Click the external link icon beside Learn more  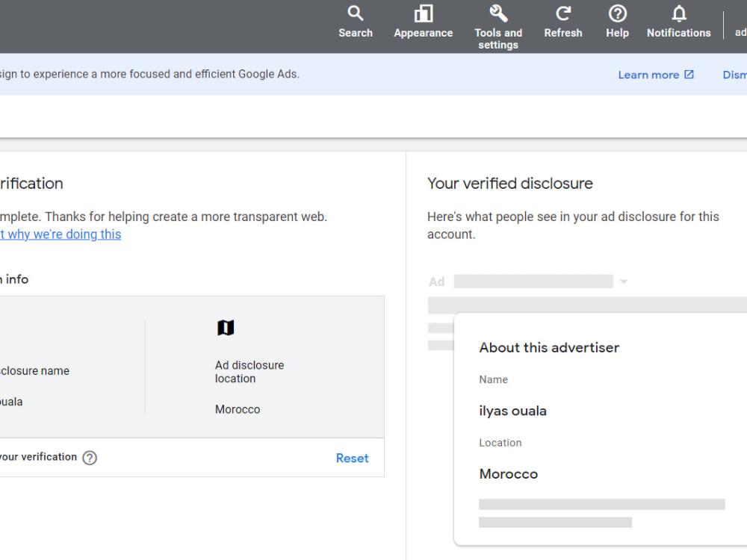pos(689,74)
